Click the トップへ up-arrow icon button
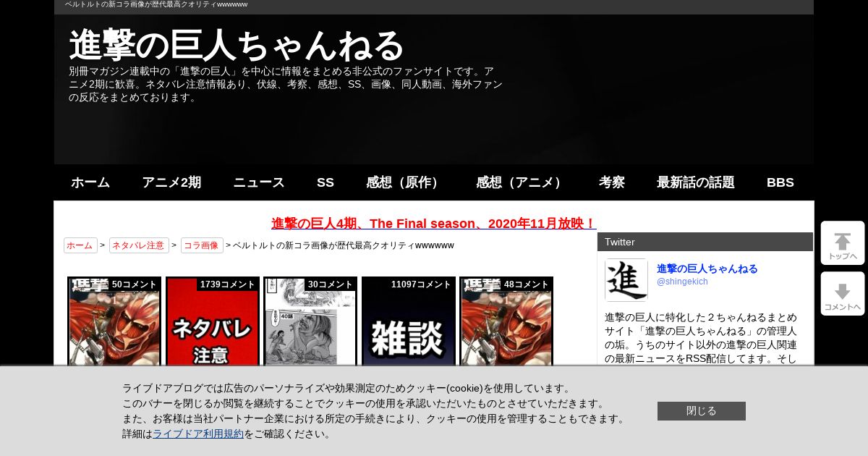Viewport: 868px width, 456px height. tap(843, 243)
